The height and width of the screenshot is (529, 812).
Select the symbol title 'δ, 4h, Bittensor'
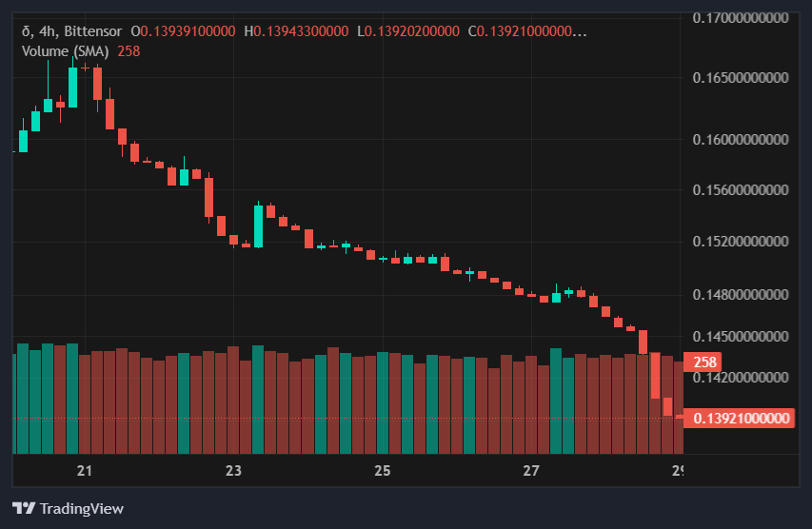click(x=72, y=31)
